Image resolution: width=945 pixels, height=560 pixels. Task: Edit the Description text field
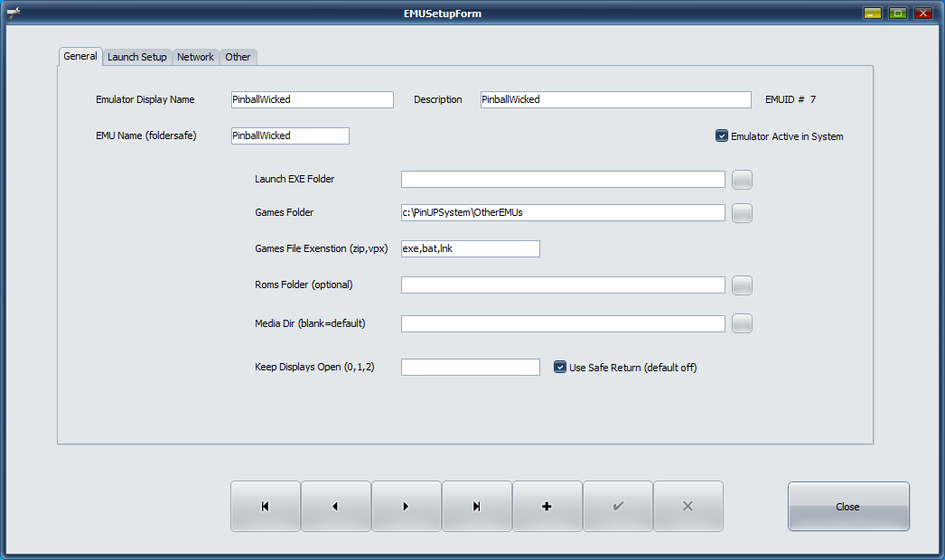pyautogui.click(x=615, y=99)
